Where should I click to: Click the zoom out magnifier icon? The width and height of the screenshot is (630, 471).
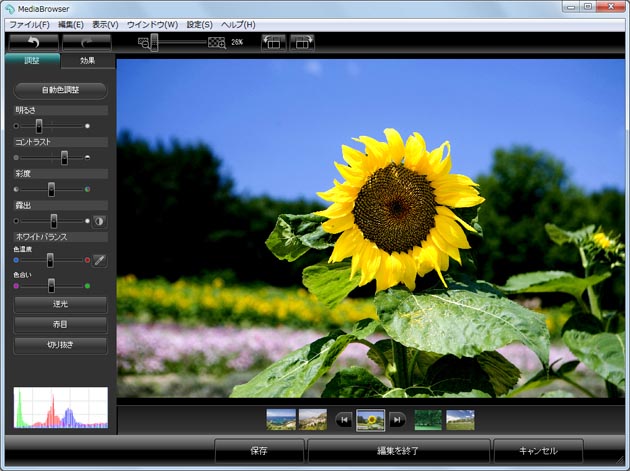pyautogui.click(x=143, y=43)
